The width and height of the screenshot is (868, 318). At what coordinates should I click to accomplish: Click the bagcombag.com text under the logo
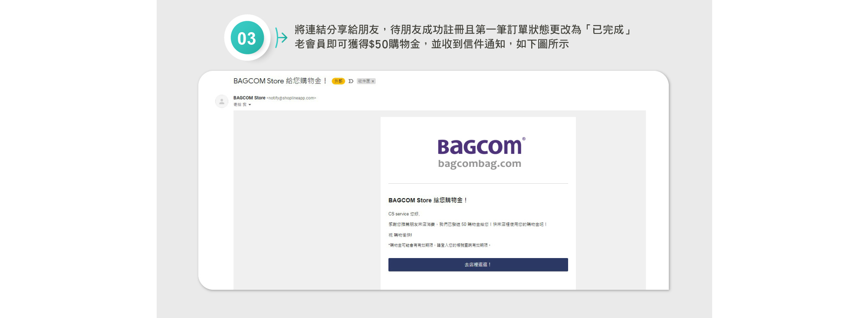(x=480, y=164)
